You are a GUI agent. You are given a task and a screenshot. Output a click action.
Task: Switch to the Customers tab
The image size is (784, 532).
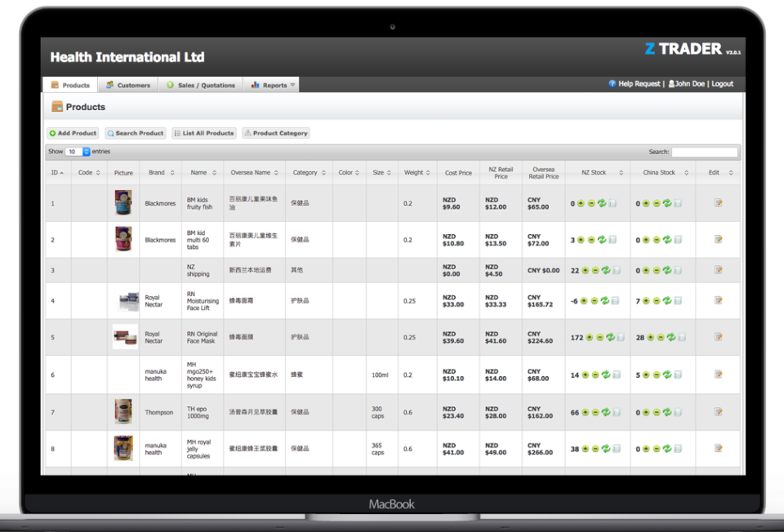127,85
